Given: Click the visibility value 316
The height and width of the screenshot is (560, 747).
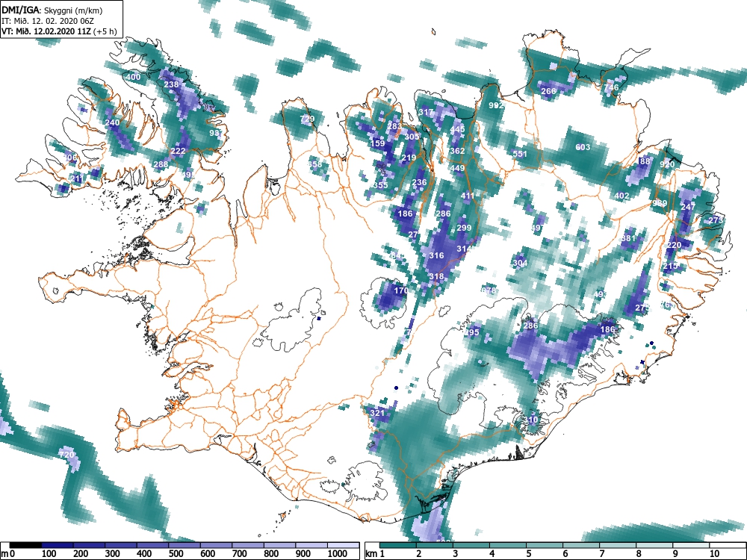Looking at the screenshot, I should pos(436,255).
